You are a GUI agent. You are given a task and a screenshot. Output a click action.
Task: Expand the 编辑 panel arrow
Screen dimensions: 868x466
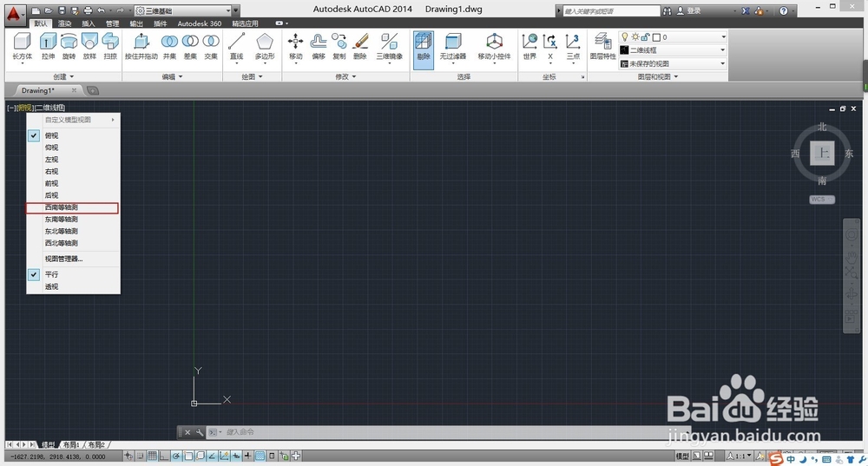[x=181, y=77]
